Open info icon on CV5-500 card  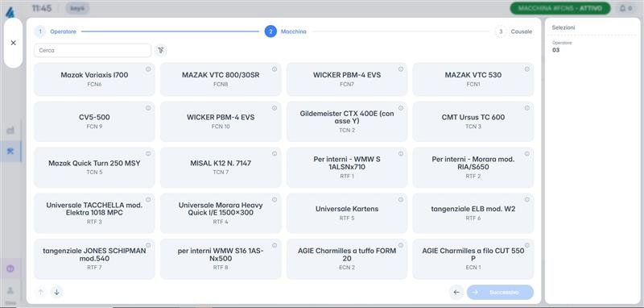[x=148, y=108]
